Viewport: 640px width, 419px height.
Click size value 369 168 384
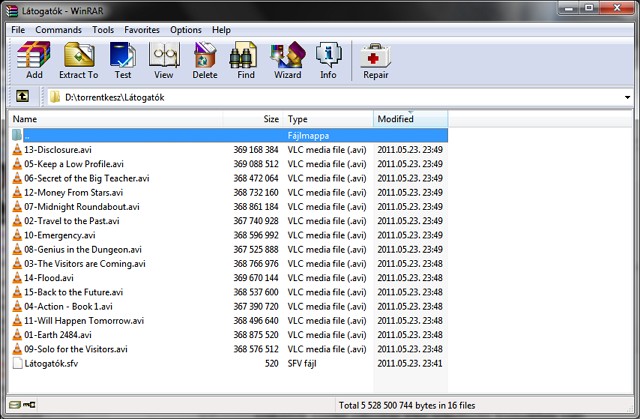tap(256, 150)
